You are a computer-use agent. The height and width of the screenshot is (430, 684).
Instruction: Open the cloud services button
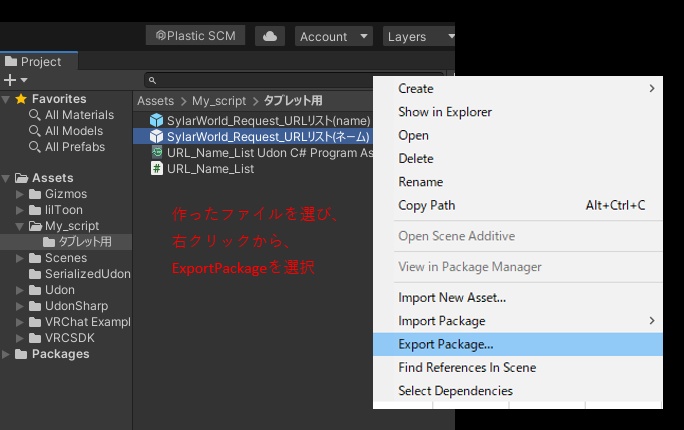270,36
